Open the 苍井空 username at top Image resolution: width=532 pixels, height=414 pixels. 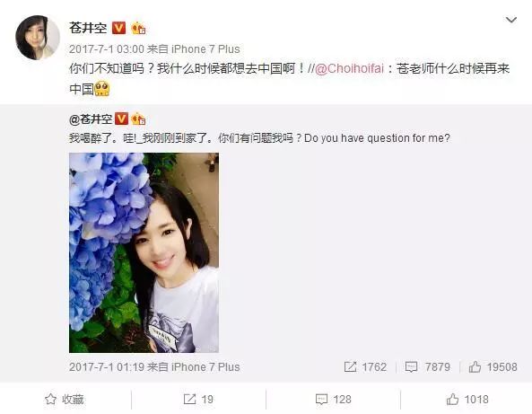coord(88,28)
